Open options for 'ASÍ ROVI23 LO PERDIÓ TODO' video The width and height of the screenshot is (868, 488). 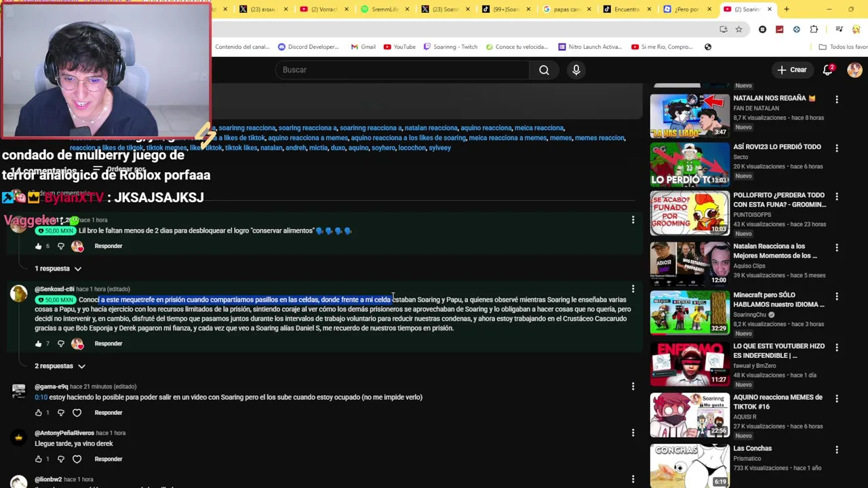[x=836, y=148]
